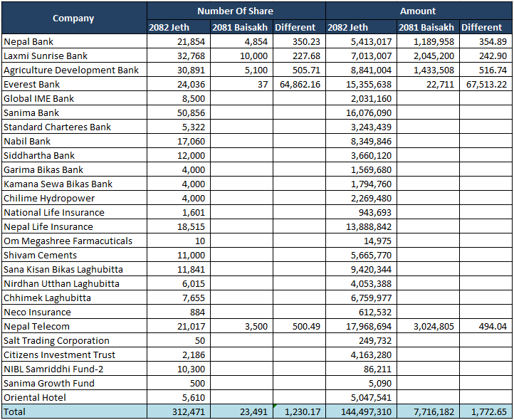Select the Amount merged header cell
514x420 pixels.
pos(419,11)
